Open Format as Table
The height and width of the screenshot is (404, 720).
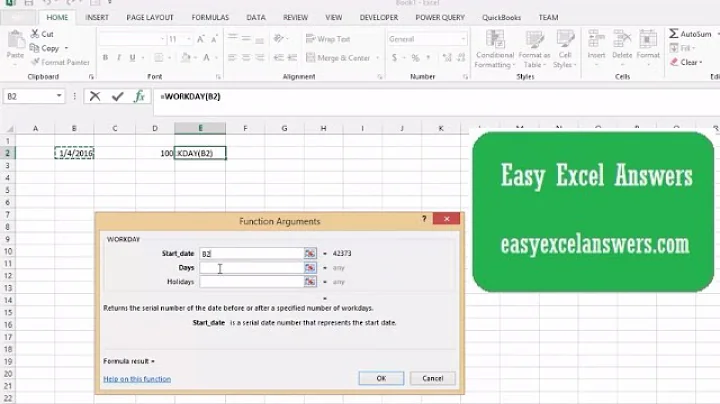pos(534,50)
